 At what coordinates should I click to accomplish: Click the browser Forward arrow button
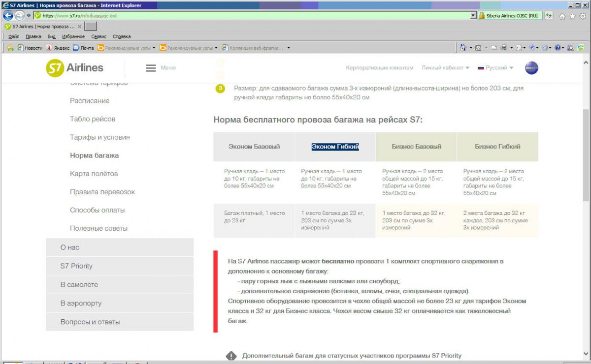point(19,15)
